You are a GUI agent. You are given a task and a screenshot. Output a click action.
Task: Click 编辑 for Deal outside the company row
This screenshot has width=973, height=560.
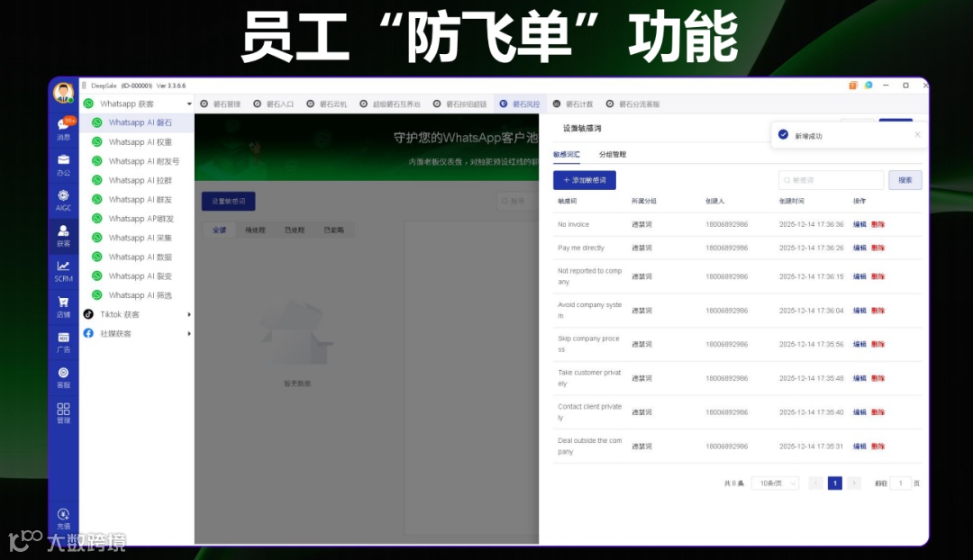click(859, 447)
